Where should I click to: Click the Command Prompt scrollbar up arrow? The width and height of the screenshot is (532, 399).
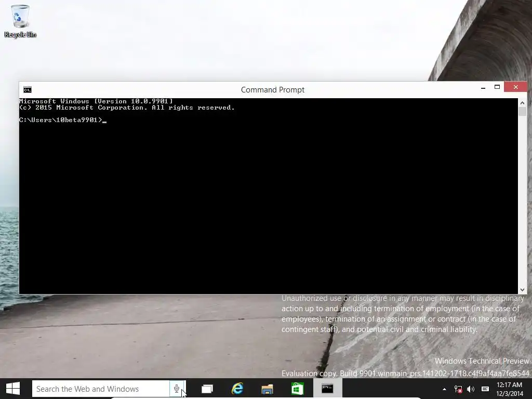[523, 103]
